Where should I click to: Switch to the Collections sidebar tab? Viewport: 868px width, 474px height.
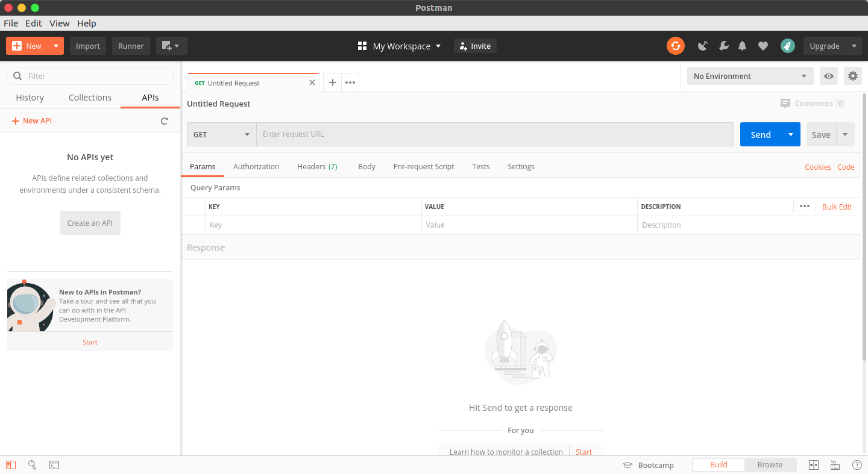click(x=90, y=98)
